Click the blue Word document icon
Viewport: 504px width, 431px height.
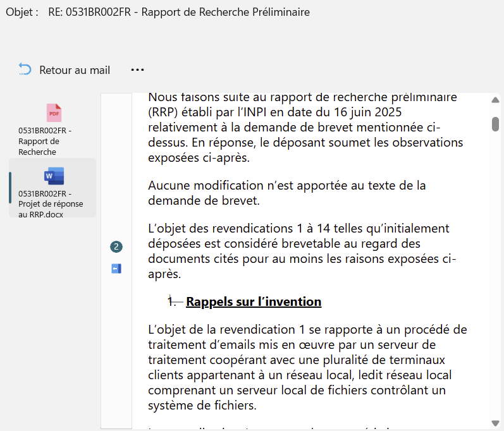[54, 176]
